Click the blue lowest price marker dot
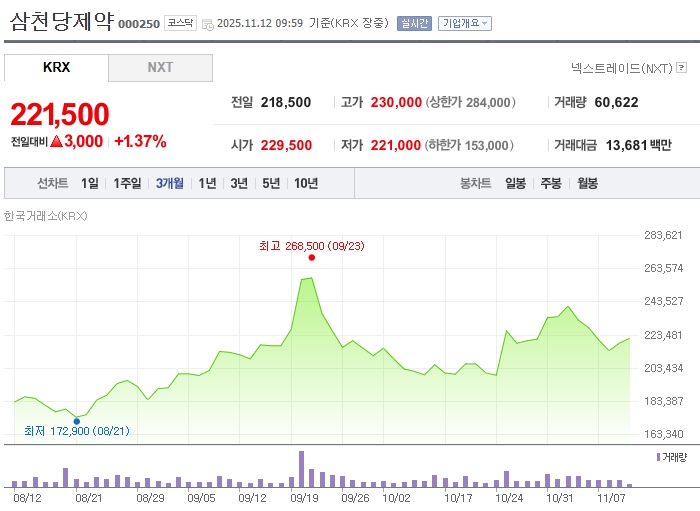The image size is (700, 511). click(77, 421)
